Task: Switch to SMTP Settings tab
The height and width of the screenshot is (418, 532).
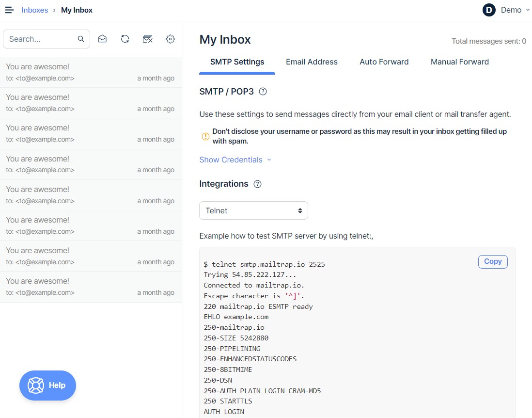Action: tap(237, 62)
